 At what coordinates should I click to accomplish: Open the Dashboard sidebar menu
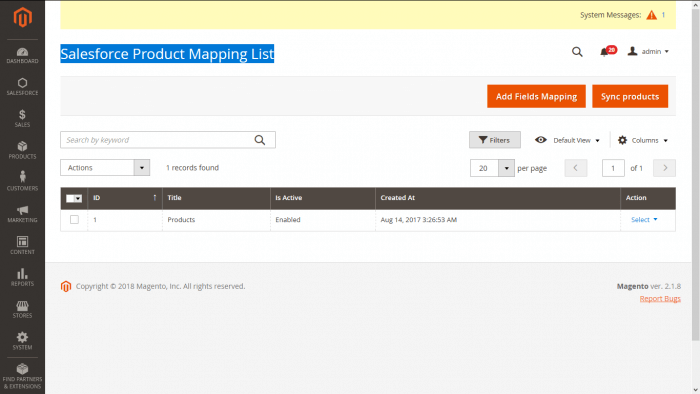pos(22,55)
